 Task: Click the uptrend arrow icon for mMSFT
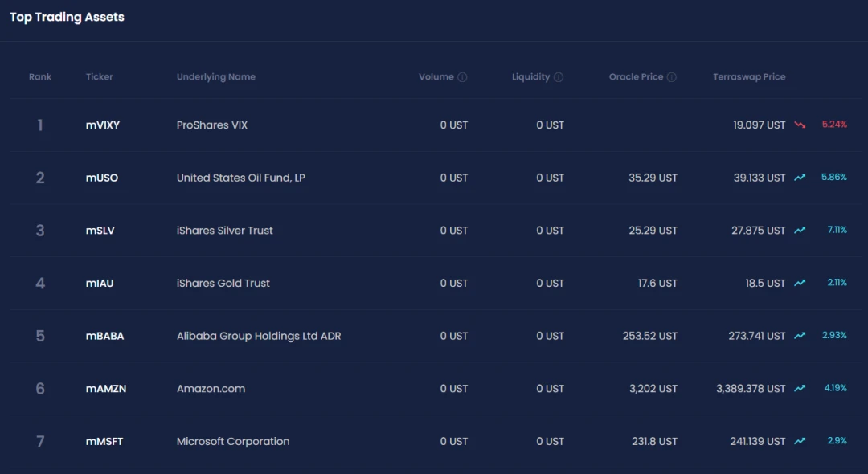coord(800,441)
